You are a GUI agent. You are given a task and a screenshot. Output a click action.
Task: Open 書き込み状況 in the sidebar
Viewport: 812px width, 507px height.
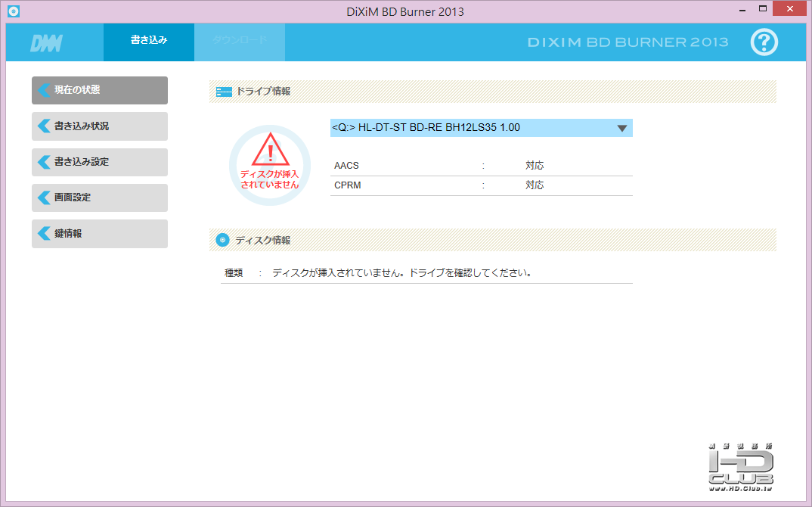[100, 126]
